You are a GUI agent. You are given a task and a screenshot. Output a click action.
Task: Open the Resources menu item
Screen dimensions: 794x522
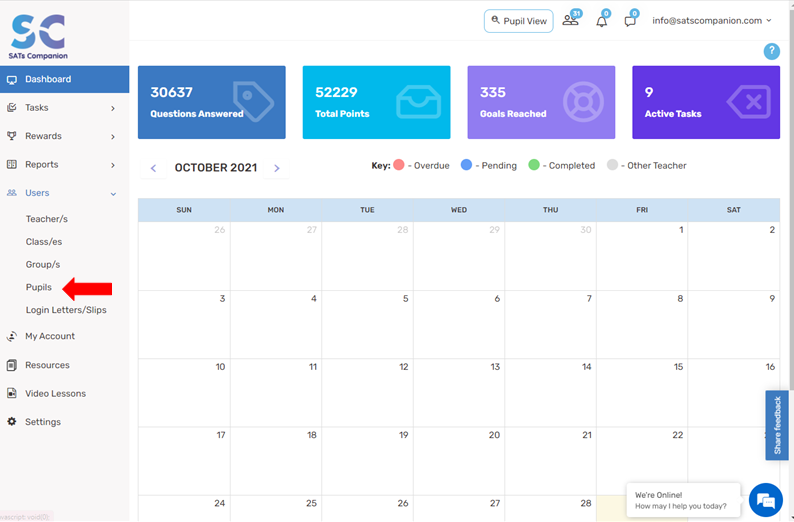point(48,365)
